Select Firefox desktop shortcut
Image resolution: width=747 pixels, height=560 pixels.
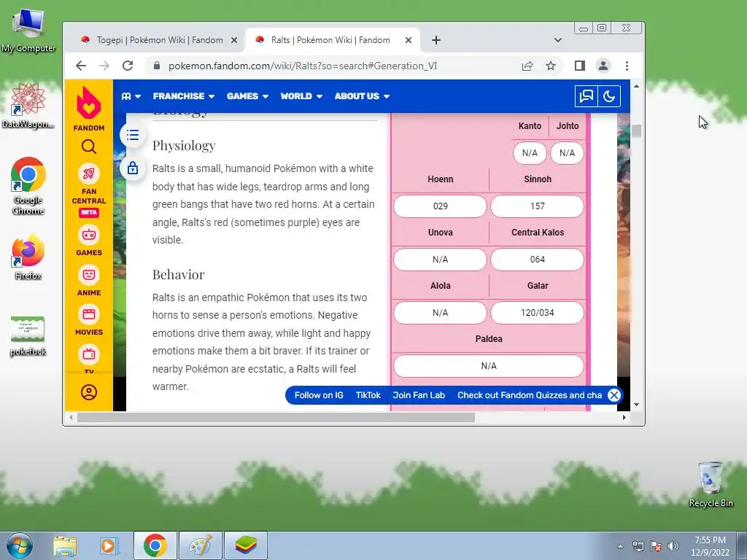[28, 257]
